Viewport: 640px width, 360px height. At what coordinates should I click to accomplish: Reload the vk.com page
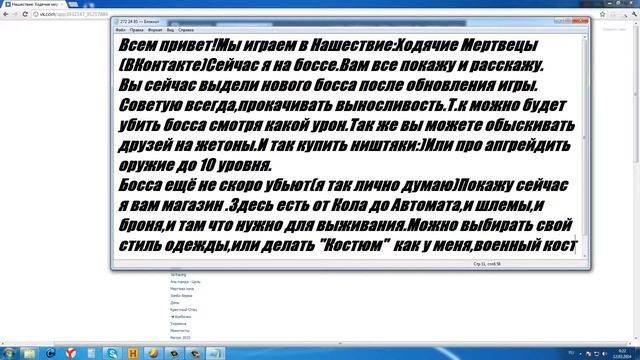(x=25, y=14)
